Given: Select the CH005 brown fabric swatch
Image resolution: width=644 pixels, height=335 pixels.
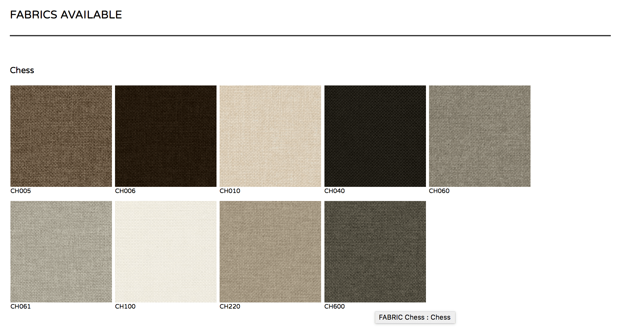Looking at the screenshot, I should pyautogui.click(x=61, y=136).
